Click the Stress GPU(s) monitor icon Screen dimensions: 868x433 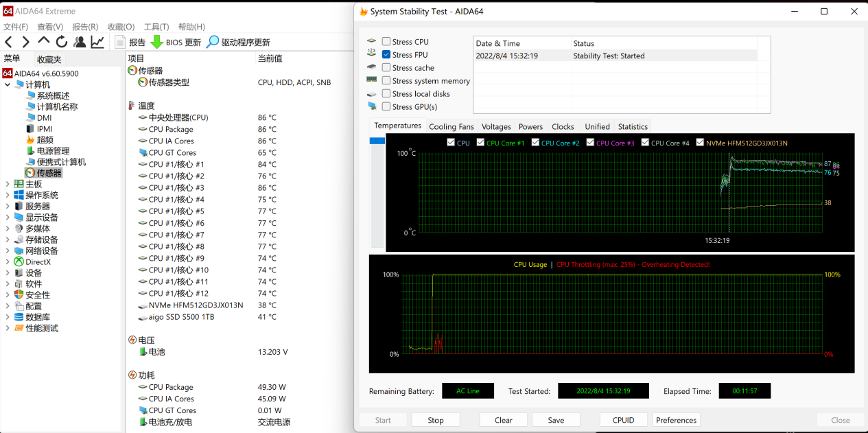(371, 106)
